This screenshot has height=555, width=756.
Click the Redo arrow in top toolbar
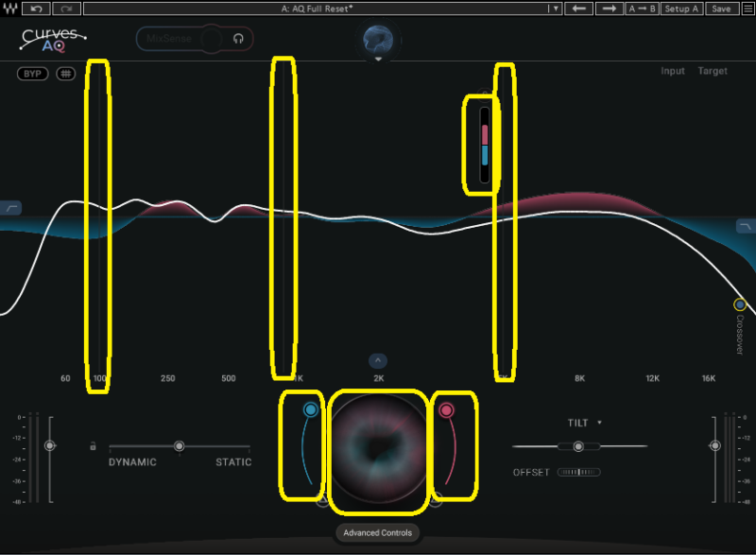66,9
